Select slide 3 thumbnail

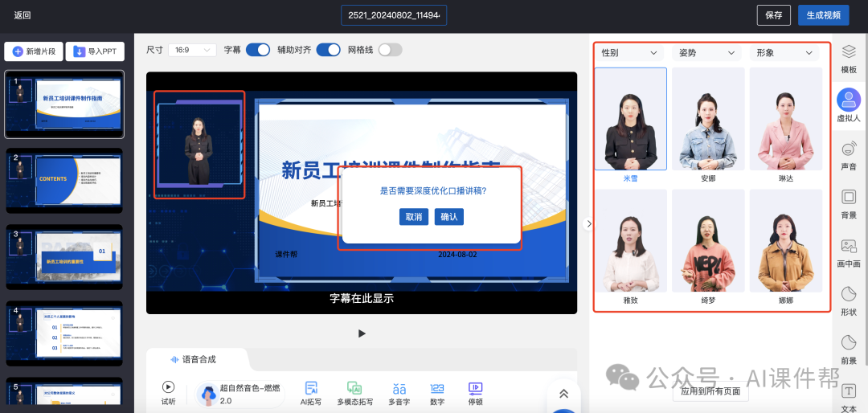(65, 257)
